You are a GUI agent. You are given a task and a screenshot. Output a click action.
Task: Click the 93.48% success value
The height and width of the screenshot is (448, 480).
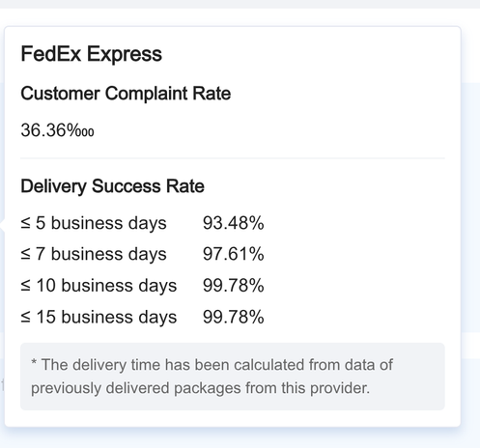234,223
